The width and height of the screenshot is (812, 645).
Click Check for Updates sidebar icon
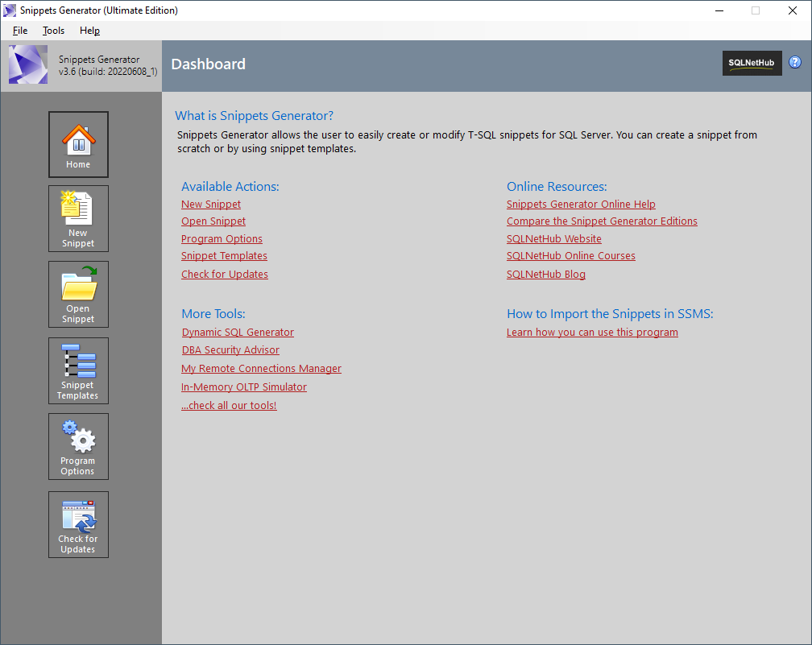tap(79, 524)
